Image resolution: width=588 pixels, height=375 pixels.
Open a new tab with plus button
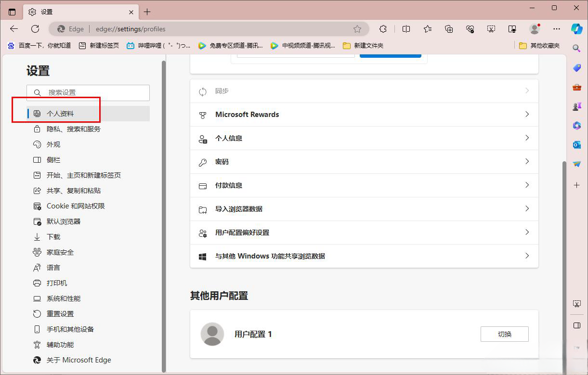click(147, 12)
